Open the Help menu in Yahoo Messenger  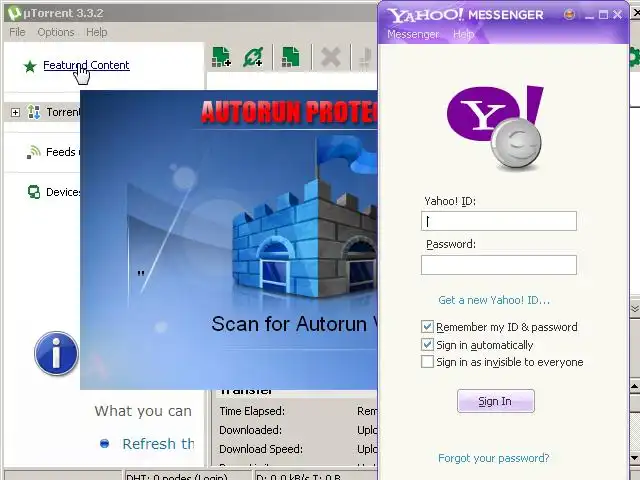point(463,34)
